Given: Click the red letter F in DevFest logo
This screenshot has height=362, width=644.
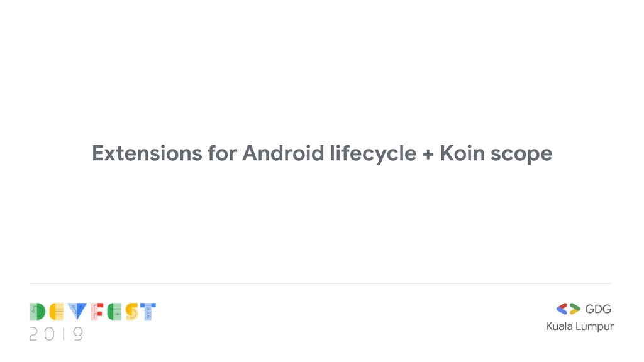Looking at the screenshot, I should point(97,312).
